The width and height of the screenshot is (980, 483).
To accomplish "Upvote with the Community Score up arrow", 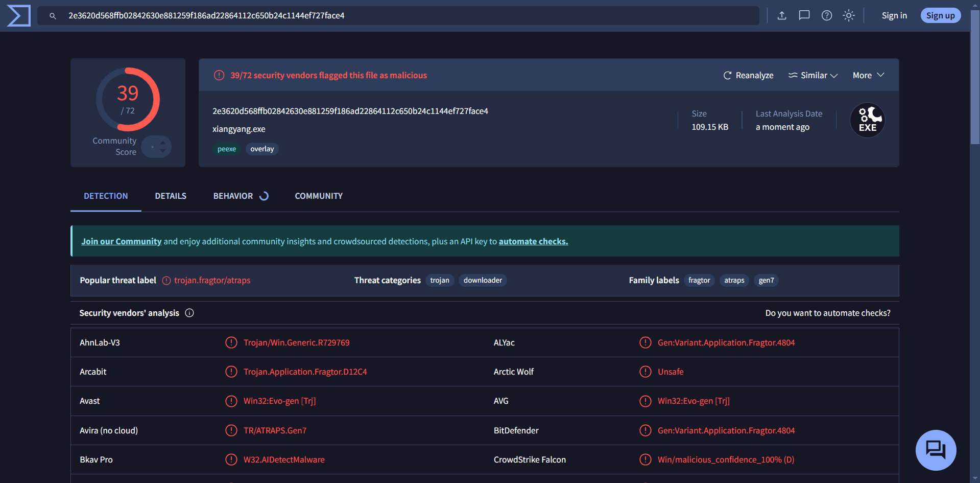I will (163, 143).
